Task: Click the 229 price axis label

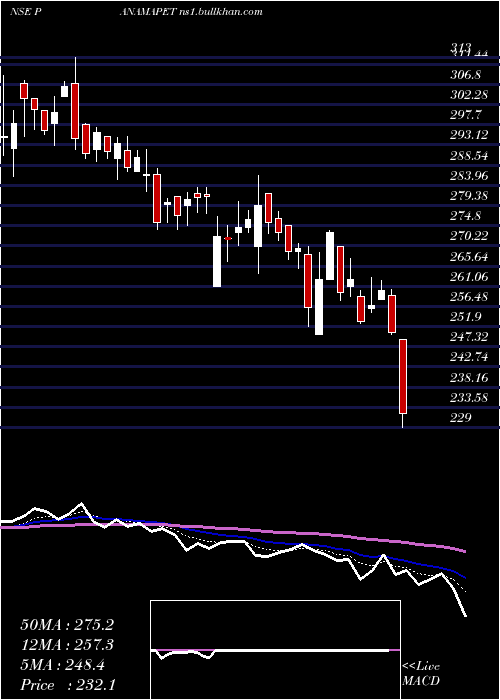Action: 461,418
